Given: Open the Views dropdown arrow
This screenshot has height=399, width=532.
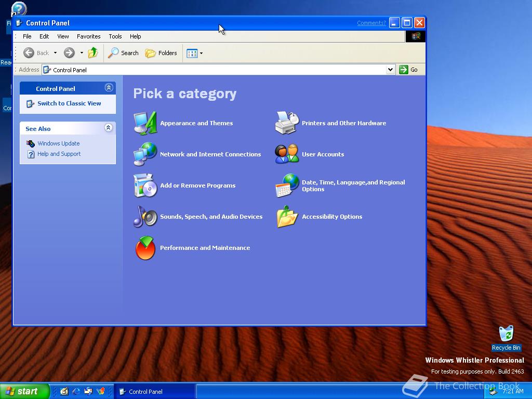Looking at the screenshot, I should point(201,54).
